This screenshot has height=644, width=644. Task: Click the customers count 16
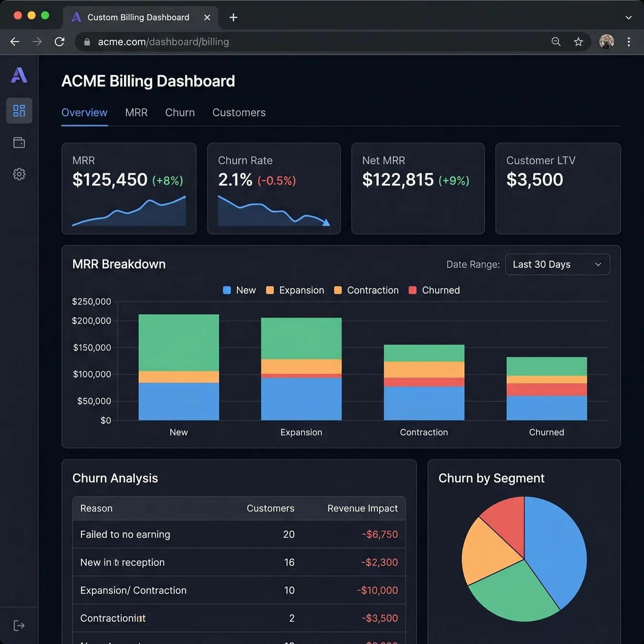(290, 562)
